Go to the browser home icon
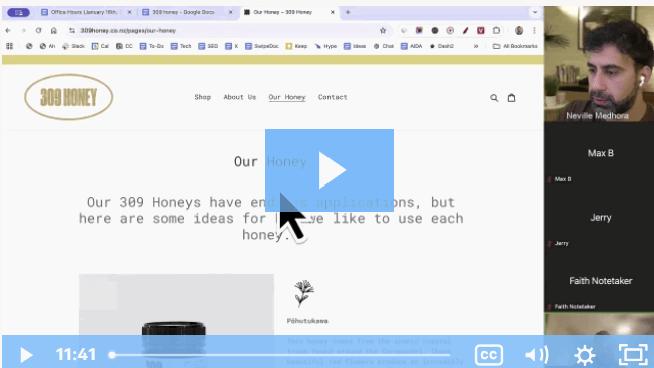The image size is (654, 368). 54,30
